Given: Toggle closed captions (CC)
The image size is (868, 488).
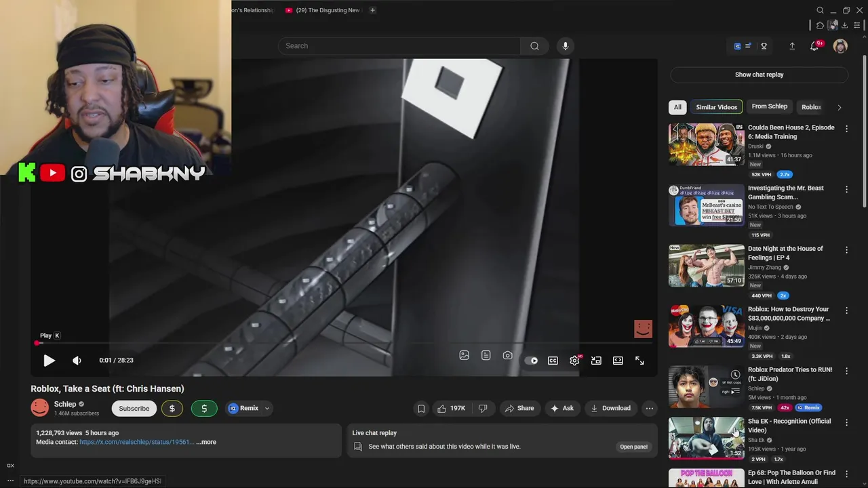Looking at the screenshot, I should [x=553, y=361].
